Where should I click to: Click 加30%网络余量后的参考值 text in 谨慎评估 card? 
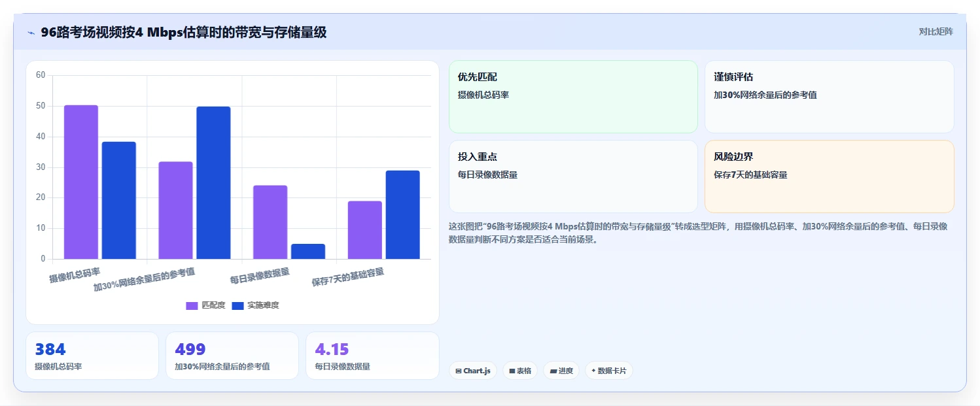(765, 95)
